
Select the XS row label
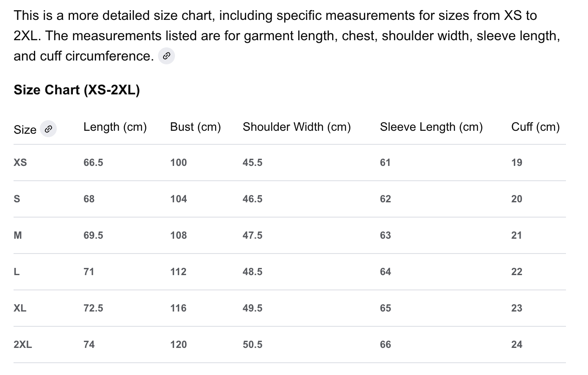20,163
